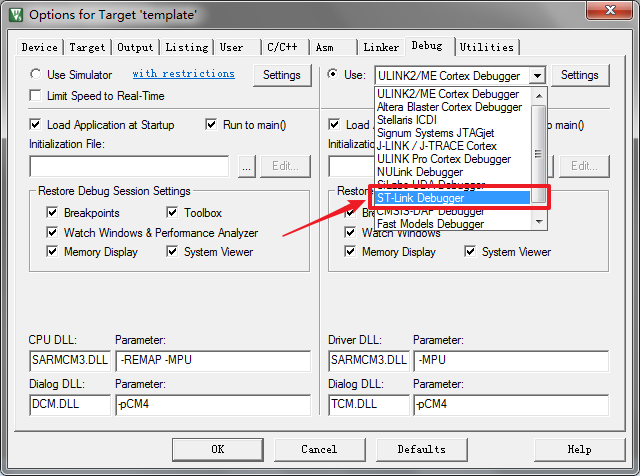Click the -REMAP -MPU parameter field
This screenshot has height=476, width=640.
pyautogui.click(x=213, y=360)
